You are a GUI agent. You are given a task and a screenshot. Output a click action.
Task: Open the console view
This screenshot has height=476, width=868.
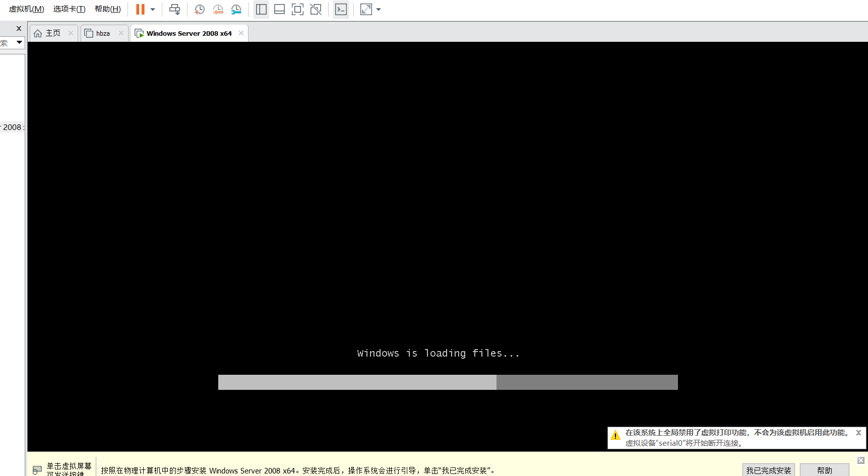[x=341, y=9]
